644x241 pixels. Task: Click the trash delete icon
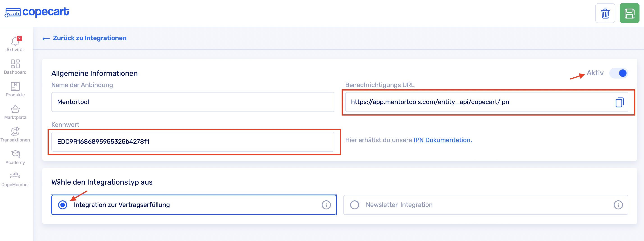(605, 13)
